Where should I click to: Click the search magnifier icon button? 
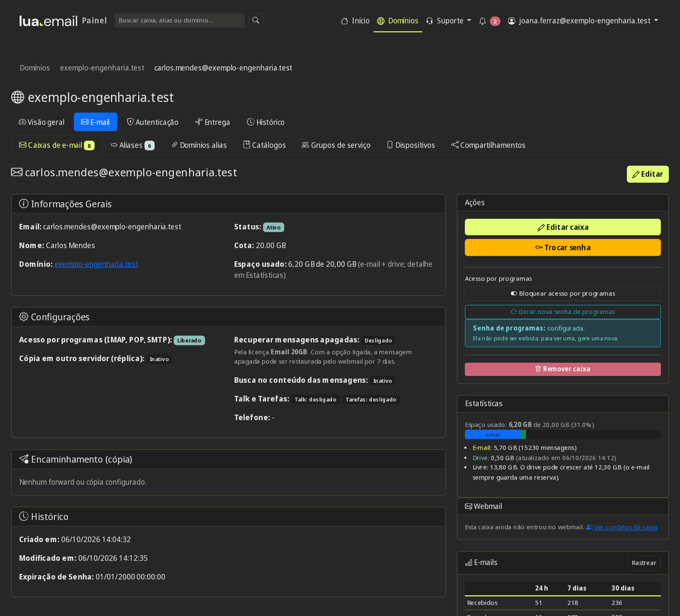pos(256,20)
